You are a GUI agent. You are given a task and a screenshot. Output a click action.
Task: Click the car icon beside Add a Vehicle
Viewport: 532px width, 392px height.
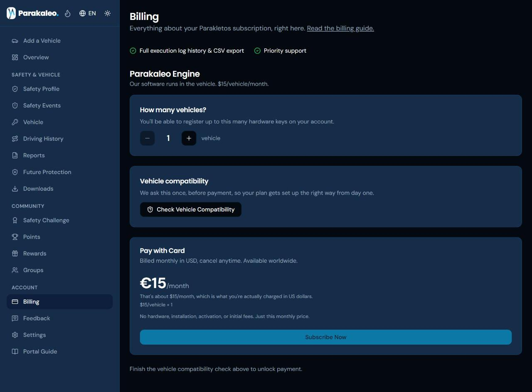tap(15, 41)
